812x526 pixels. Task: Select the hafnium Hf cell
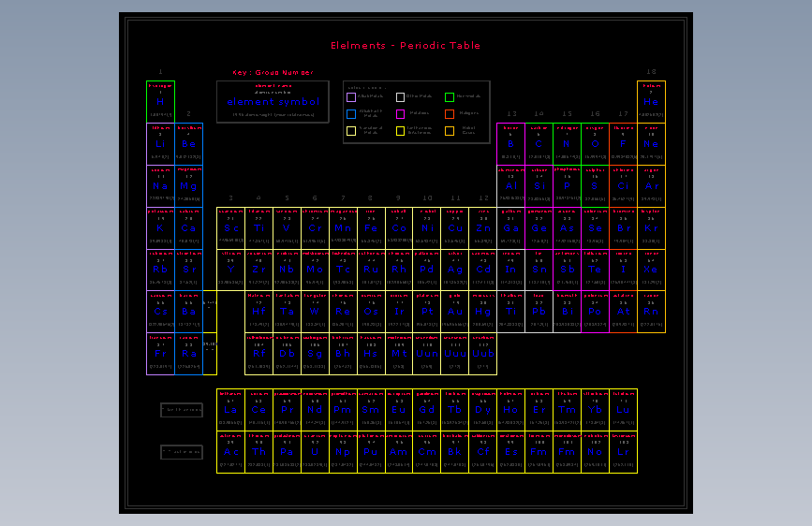coord(258,312)
